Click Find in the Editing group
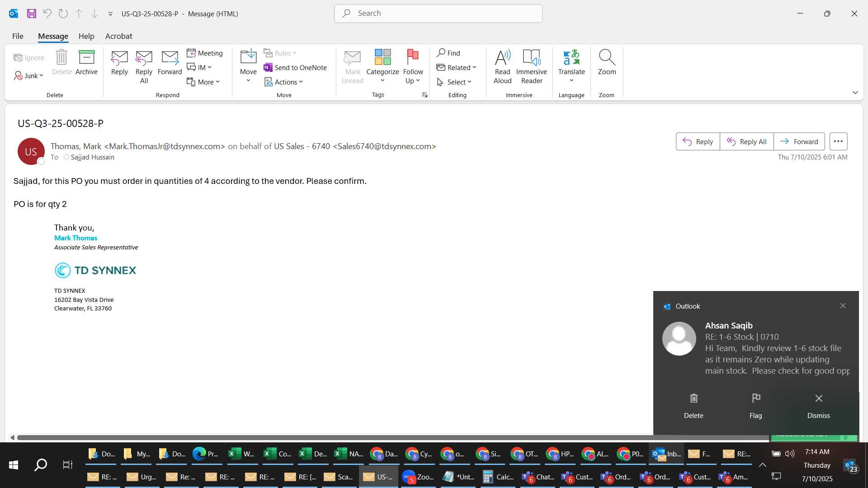Screen dimensions: 868x488 (x=448, y=53)
